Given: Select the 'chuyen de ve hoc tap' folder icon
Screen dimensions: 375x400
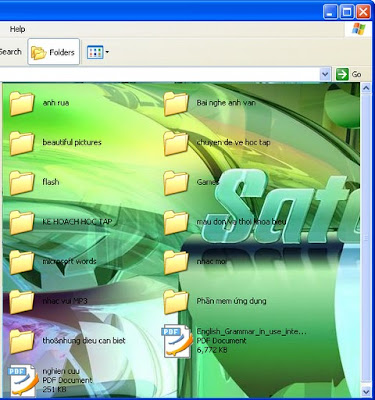Looking at the screenshot, I should (x=176, y=143).
